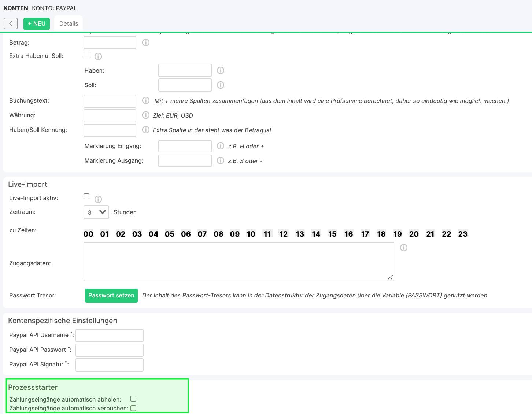Click info icon next to Zugangsdaten textarea
Image resolution: width=532 pixels, height=414 pixels.
click(x=404, y=248)
